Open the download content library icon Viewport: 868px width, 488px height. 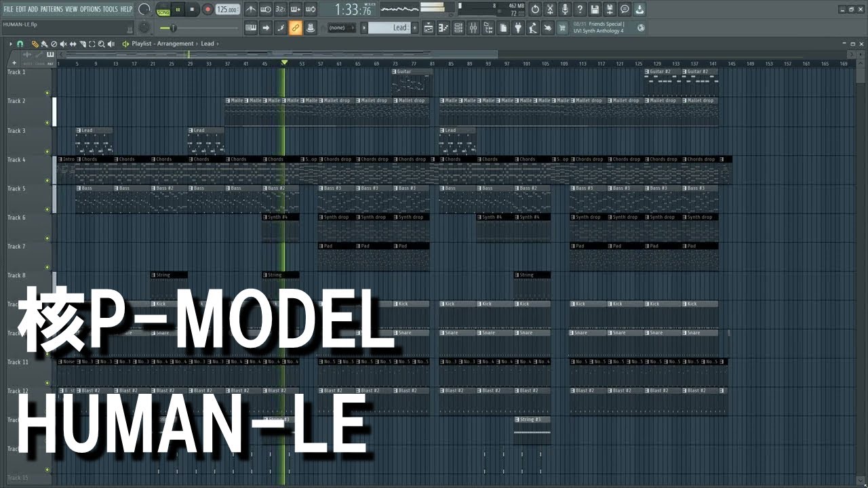coord(639,9)
